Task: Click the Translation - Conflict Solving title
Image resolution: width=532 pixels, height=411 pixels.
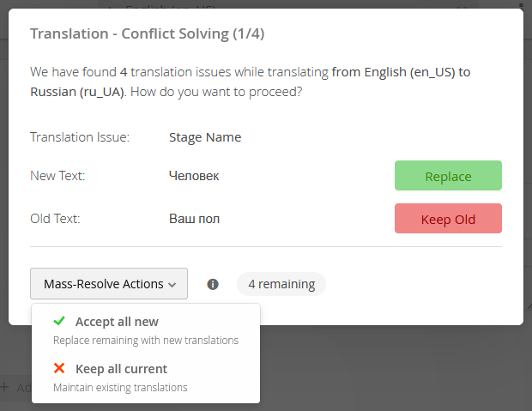Action: click(x=148, y=33)
